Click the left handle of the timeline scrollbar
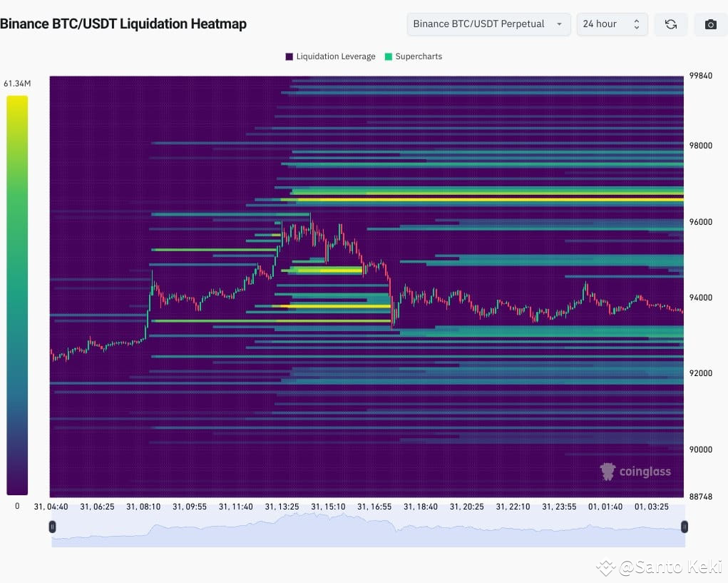 52,527
